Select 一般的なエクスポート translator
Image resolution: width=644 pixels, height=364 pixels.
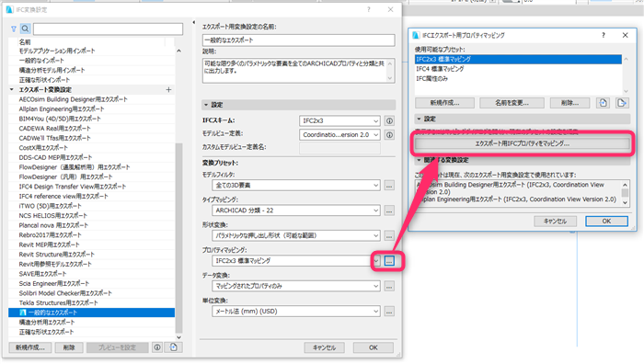pos(92,313)
